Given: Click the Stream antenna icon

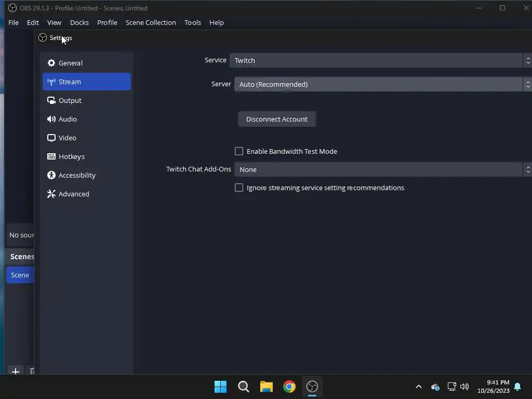Looking at the screenshot, I should click(x=51, y=82).
